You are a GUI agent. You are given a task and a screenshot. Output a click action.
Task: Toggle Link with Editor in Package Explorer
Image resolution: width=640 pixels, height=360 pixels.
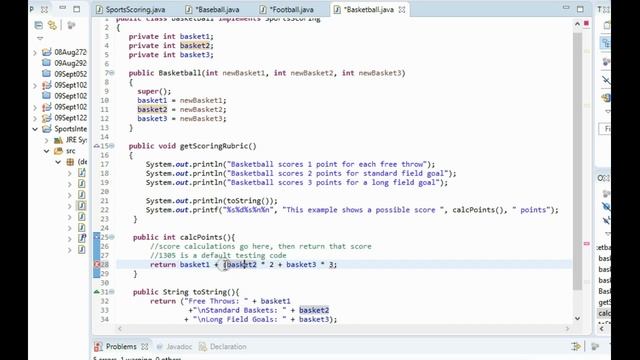[52, 25]
